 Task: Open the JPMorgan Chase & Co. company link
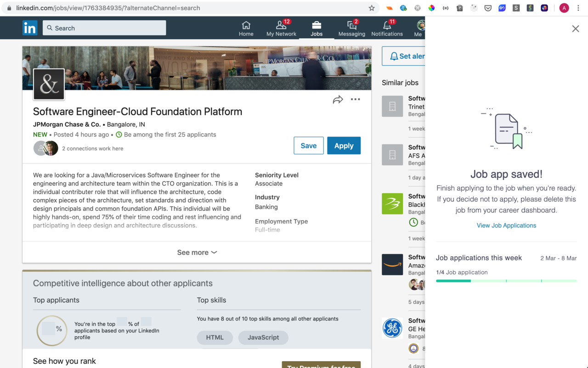click(67, 124)
